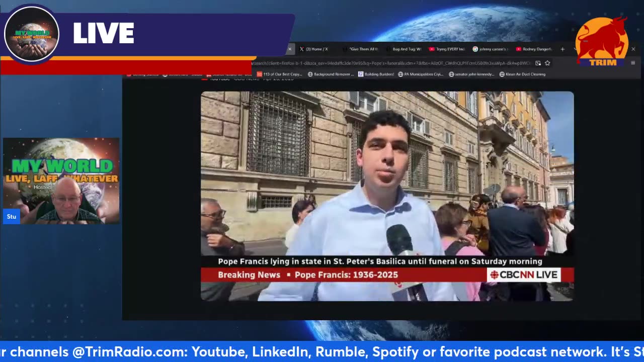Image resolution: width=644 pixels, height=362 pixels.
Task: Click the globe icon of Klean Air Duct bookmark
Action: 502,74
